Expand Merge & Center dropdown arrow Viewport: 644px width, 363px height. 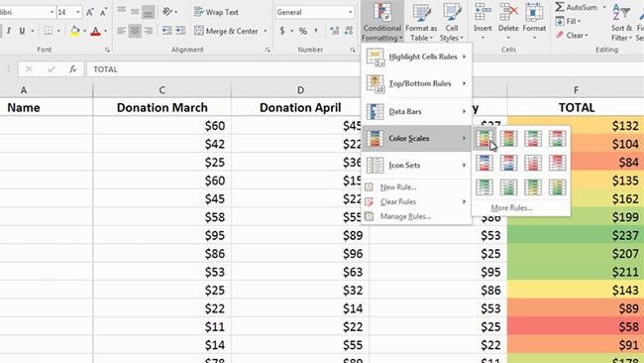coord(266,31)
